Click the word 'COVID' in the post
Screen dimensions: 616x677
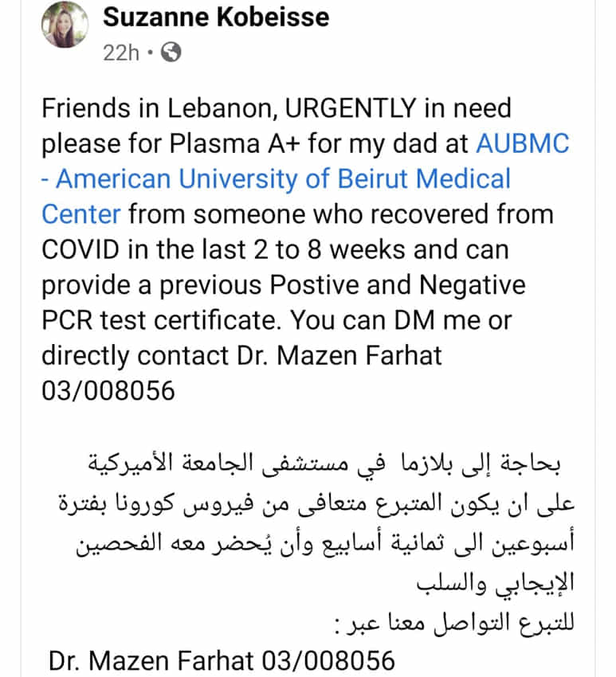[x=80, y=249]
